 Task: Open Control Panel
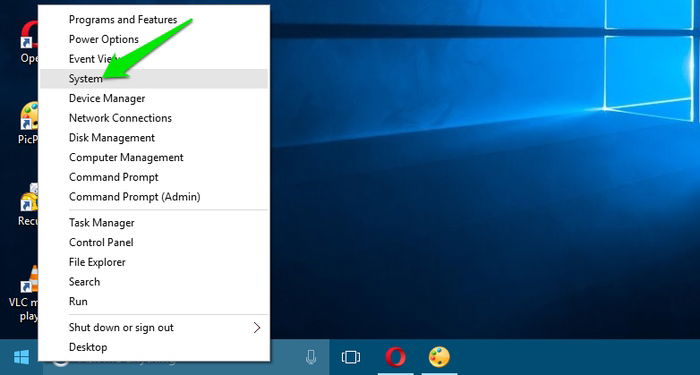point(154,242)
